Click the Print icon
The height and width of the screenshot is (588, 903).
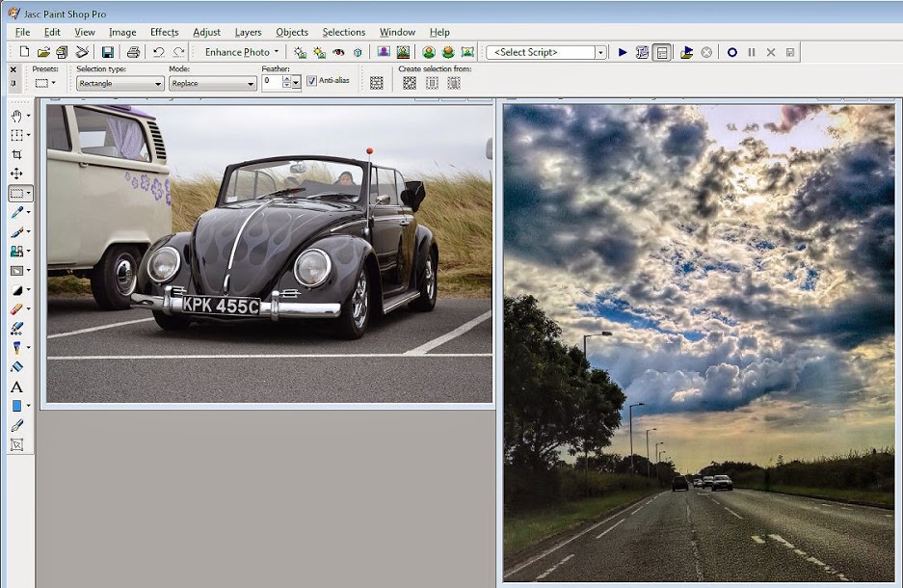(133, 52)
